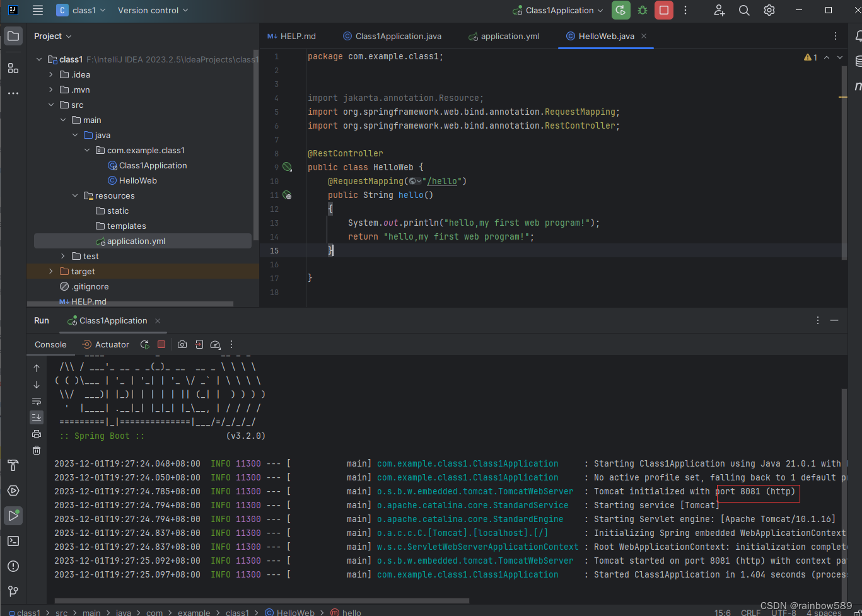
Task: Collapse the src folder
Action: [51, 105]
